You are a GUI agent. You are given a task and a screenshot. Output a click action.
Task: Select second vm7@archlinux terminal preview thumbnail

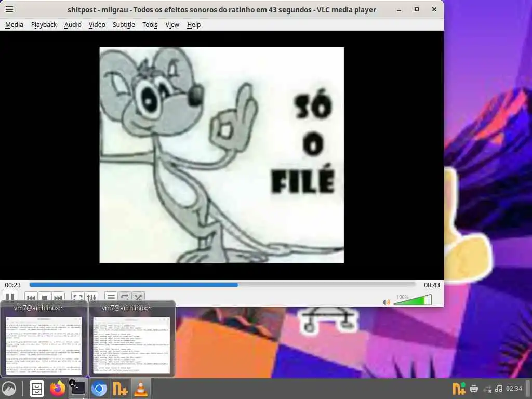131,339
